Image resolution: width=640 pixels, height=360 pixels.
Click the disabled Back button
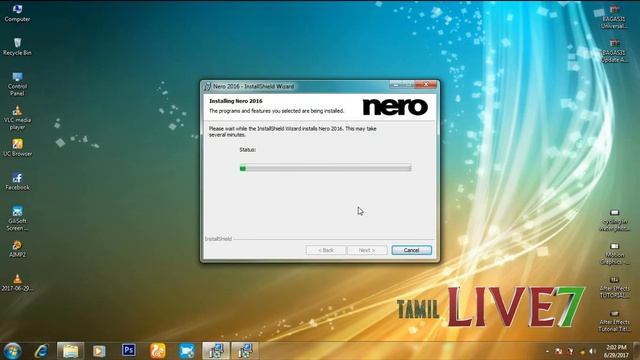(x=326, y=250)
